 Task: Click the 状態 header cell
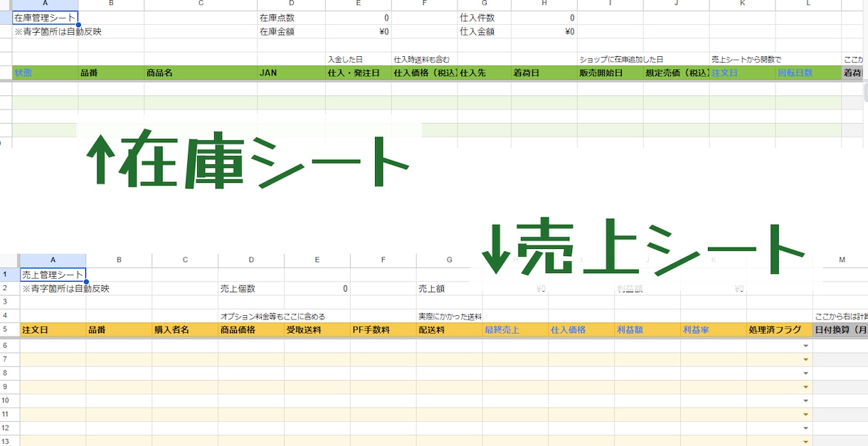[x=45, y=73]
